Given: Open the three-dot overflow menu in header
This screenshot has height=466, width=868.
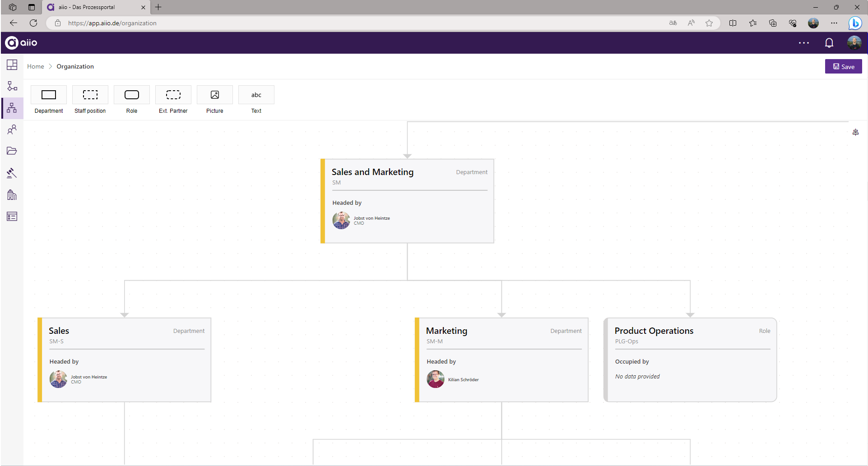Looking at the screenshot, I should (804, 42).
